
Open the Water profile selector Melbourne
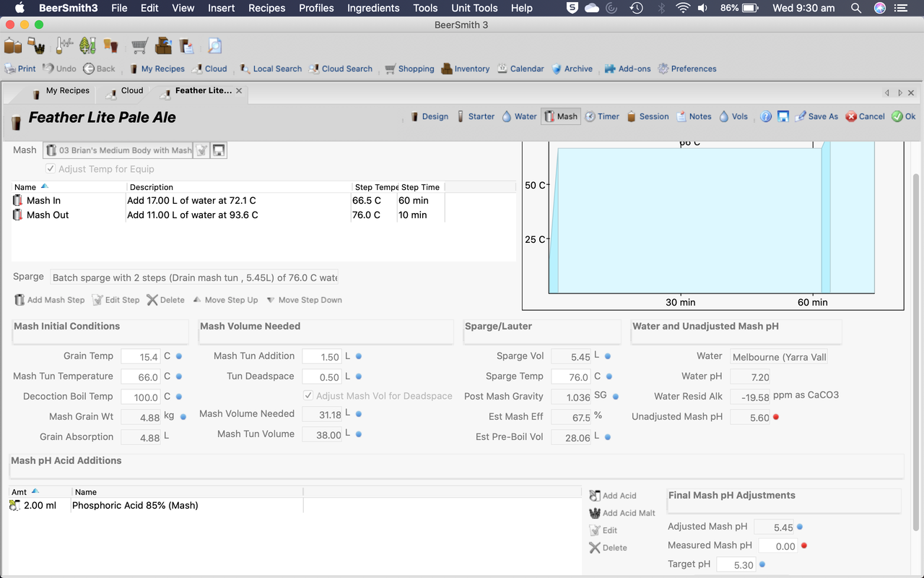pos(779,357)
